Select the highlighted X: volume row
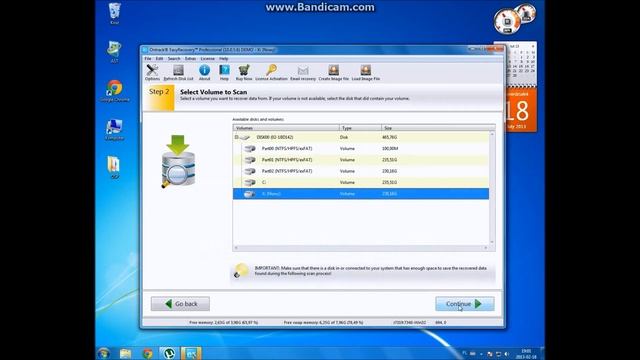 point(361,194)
